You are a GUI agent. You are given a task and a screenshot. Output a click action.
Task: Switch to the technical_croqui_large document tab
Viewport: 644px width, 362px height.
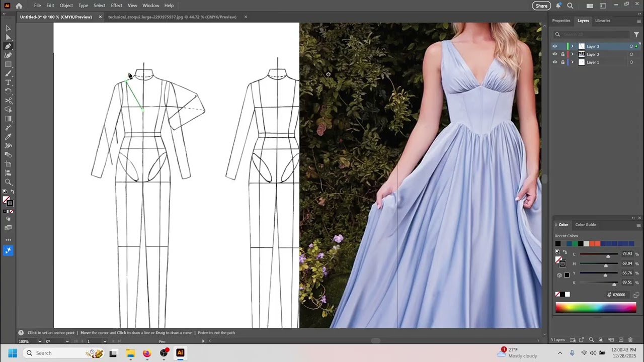click(172, 17)
